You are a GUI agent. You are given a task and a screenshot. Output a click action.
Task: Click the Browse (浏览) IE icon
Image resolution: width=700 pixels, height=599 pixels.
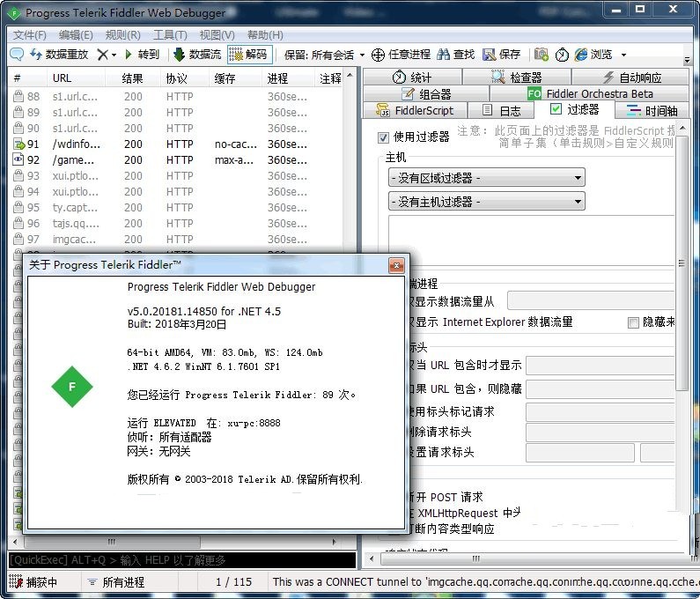pos(581,55)
